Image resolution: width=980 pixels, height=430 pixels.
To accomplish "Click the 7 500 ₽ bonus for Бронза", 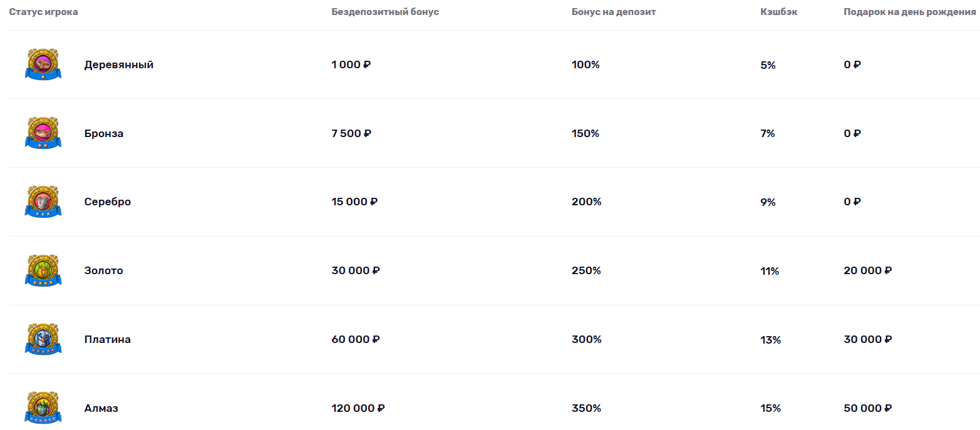I will pos(351,133).
